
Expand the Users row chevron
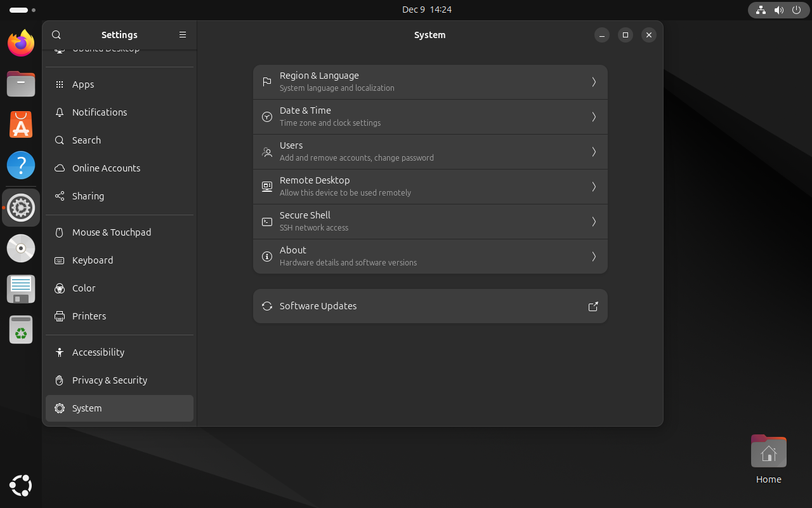[x=594, y=152]
